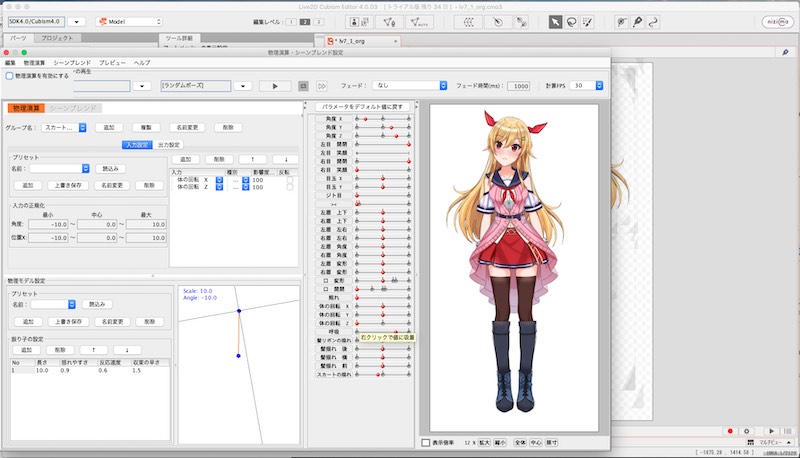Click the 全体 fit-view button

click(x=520, y=443)
